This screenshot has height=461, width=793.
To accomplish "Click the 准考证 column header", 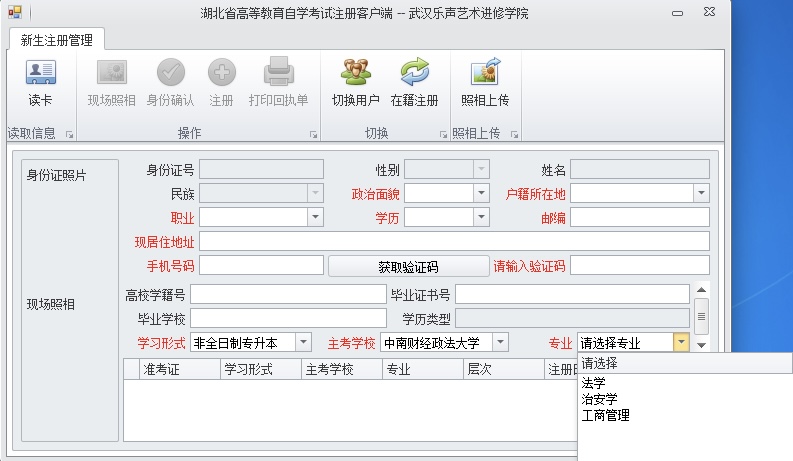I will [180, 369].
